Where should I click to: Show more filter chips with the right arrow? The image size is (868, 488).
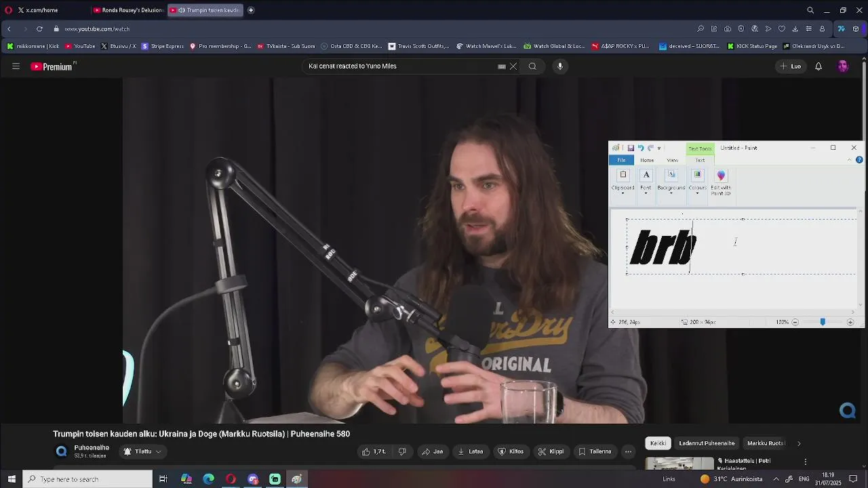[799, 443]
